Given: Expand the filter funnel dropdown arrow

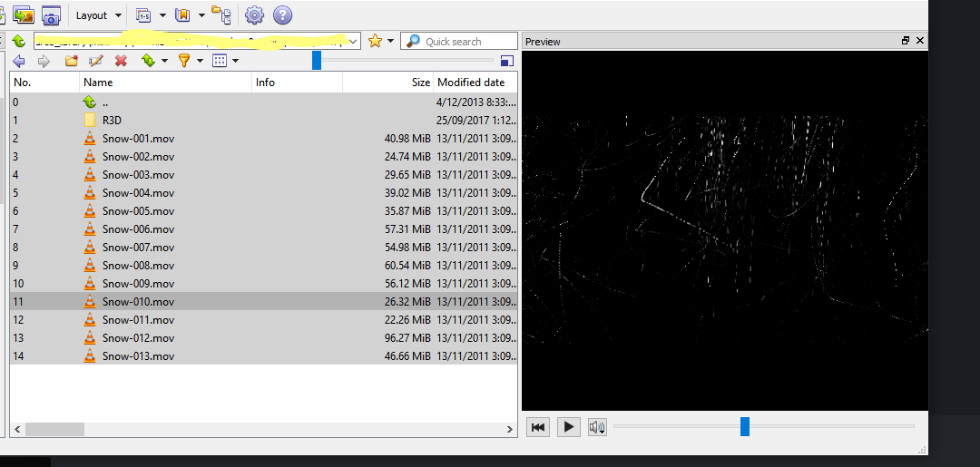Looking at the screenshot, I should 201,61.
